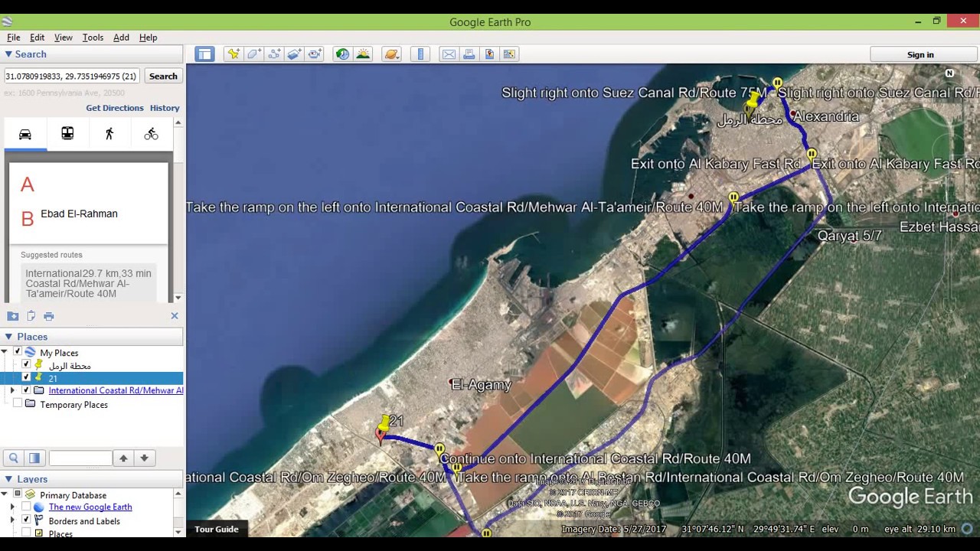
Task: Uncheck the محطة الرمل placemark
Action: [x=26, y=365]
